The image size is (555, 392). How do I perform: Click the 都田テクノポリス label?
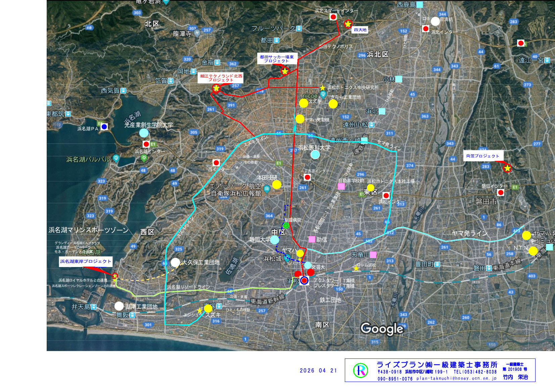point(336,46)
